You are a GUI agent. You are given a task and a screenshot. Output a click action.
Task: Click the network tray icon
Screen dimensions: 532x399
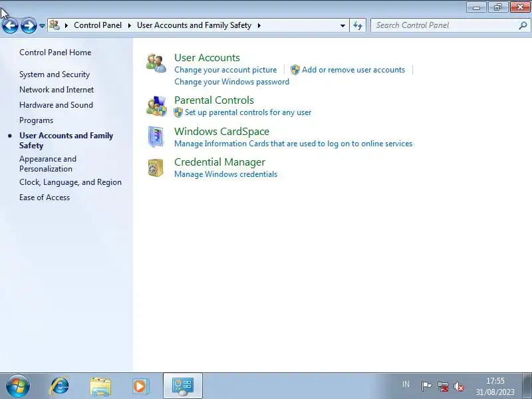tap(443, 386)
